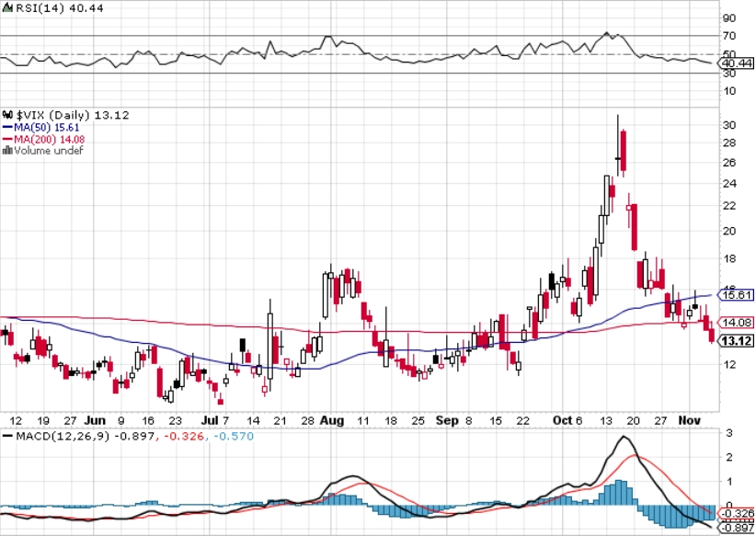This screenshot has height=536, width=756.
Task: Click the 40.44 RSI value tag
Action: tap(736, 63)
